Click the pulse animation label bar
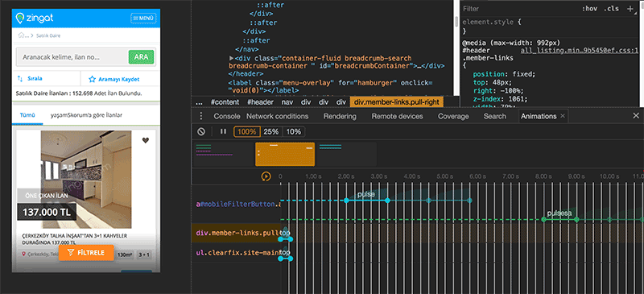Viewport: 644px width, 294px height. click(x=366, y=194)
